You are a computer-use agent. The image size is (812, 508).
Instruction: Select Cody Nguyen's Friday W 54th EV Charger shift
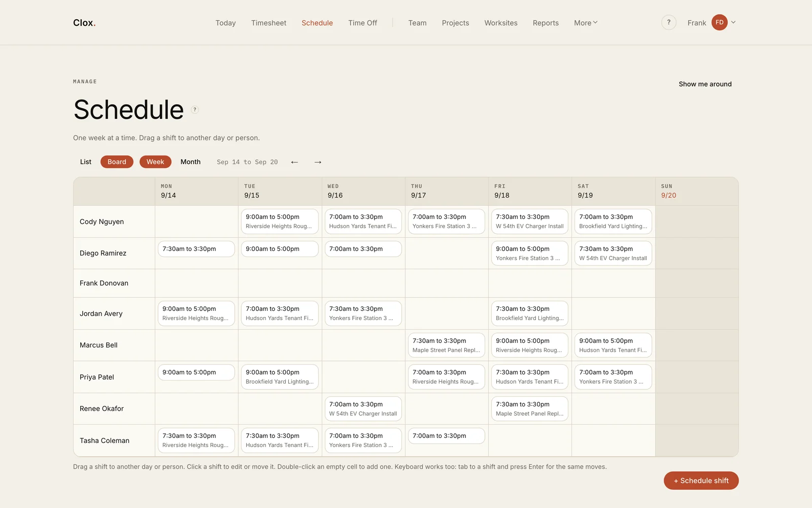pyautogui.click(x=530, y=221)
